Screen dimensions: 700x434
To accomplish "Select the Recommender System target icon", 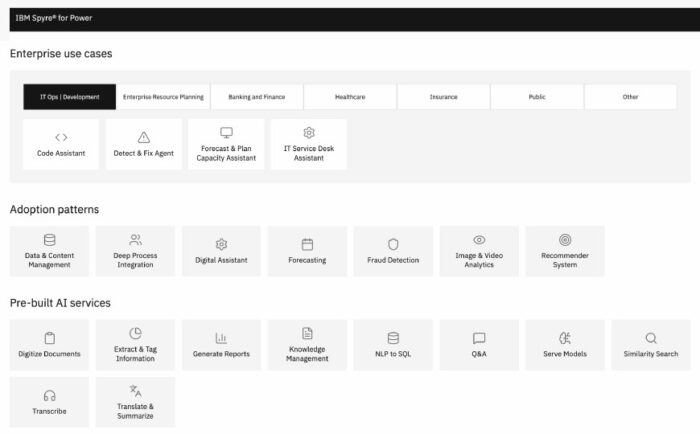I will coord(565,240).
